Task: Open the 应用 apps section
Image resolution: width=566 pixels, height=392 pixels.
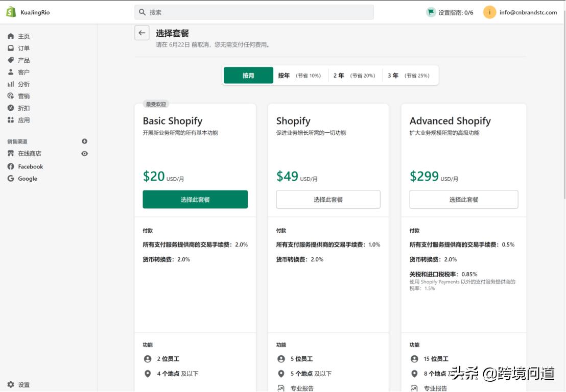Action: [x=23, y=119]
